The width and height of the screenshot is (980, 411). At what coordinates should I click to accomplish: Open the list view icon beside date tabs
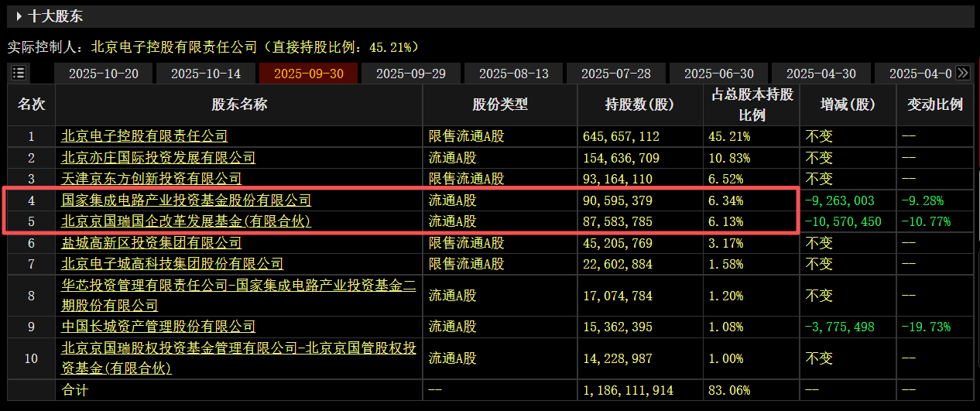click(x=19, y=74)
